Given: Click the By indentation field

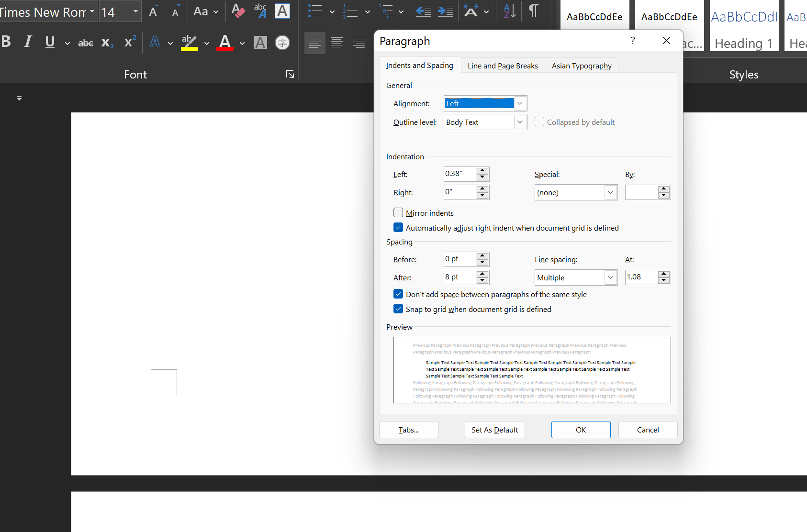Looking at the screenshot, I should pyautogui.click(x=641, y=192).
